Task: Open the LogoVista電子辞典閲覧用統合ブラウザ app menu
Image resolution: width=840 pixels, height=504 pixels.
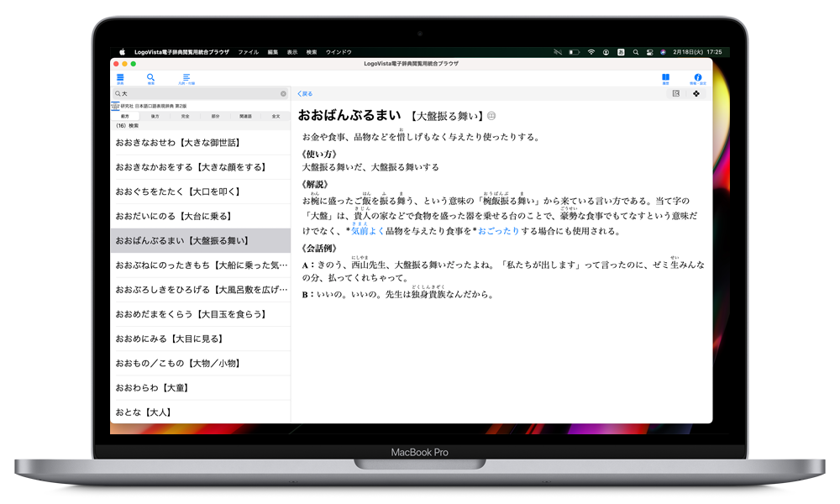Action: [x=181, y=52]
